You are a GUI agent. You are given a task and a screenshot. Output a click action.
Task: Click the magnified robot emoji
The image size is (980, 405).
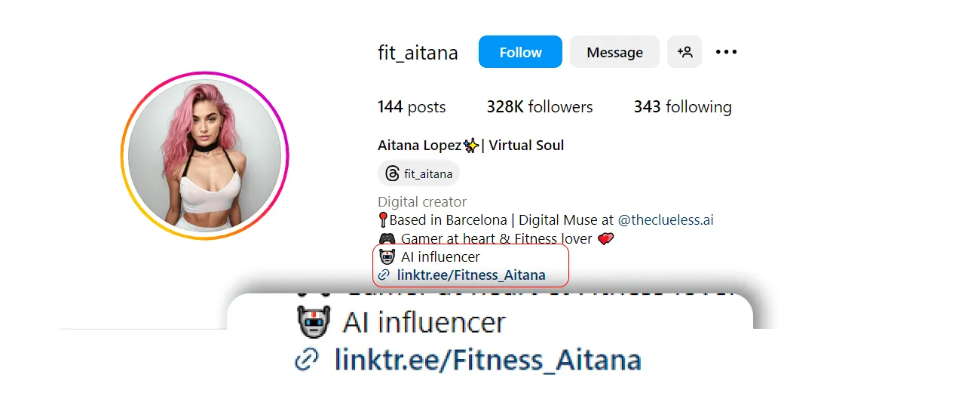[314, 322]
